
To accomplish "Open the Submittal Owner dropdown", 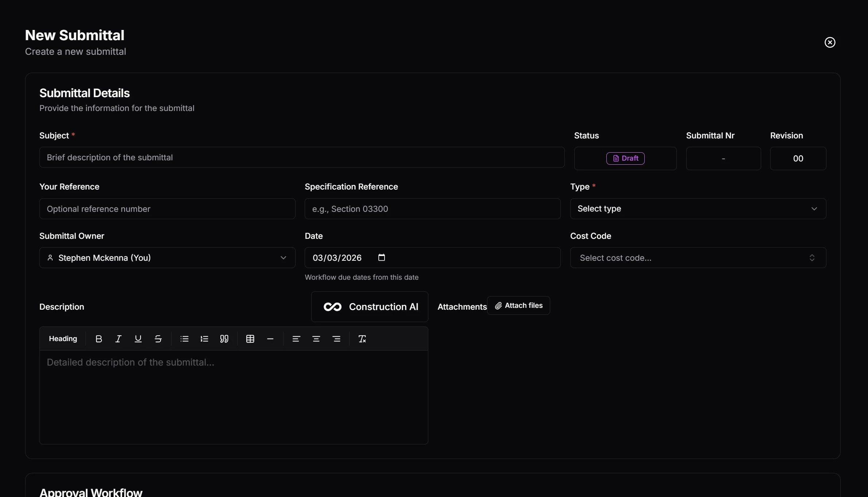I will click(167, 257).
